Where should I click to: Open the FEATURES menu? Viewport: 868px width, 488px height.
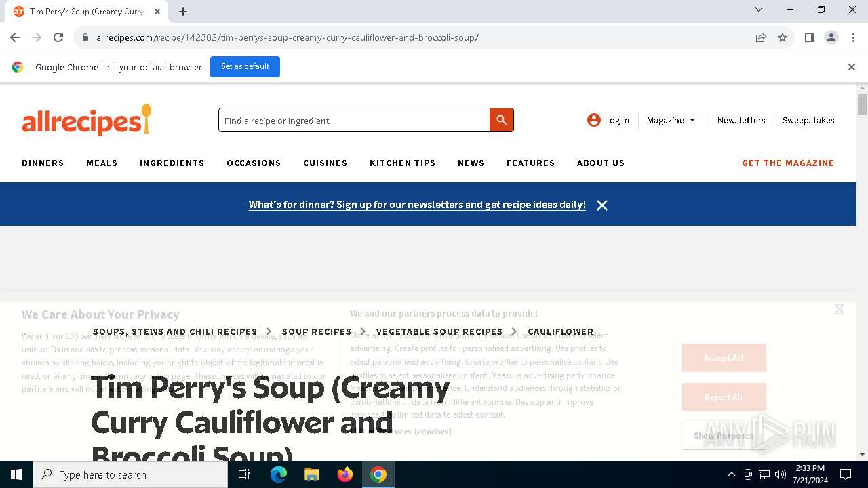click(x=530, y=163)
